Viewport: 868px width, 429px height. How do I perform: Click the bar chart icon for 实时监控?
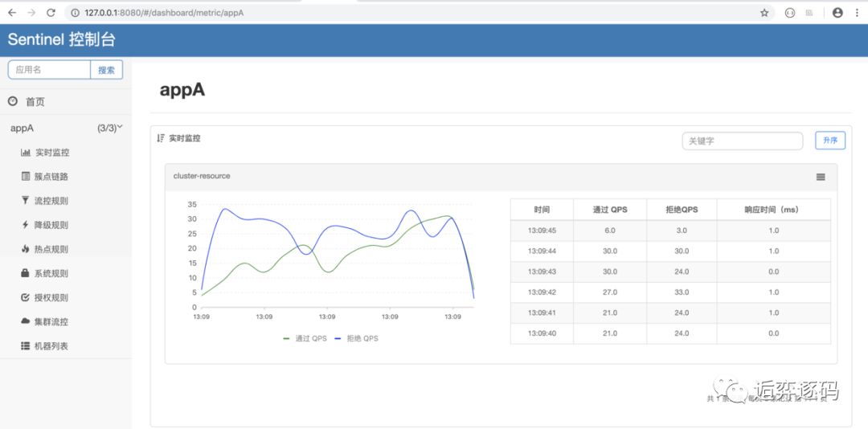(26, 153)
